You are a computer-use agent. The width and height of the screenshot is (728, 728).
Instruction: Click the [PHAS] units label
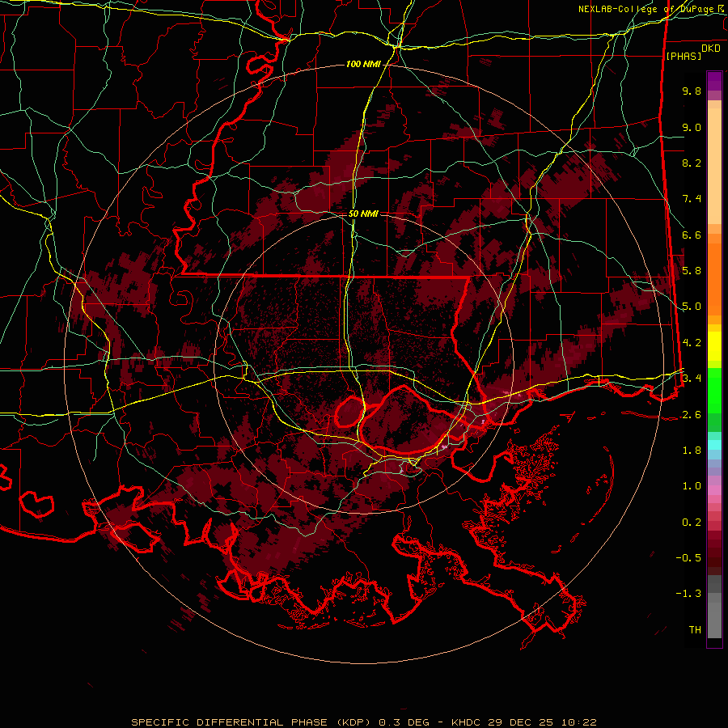click(684, 57)
